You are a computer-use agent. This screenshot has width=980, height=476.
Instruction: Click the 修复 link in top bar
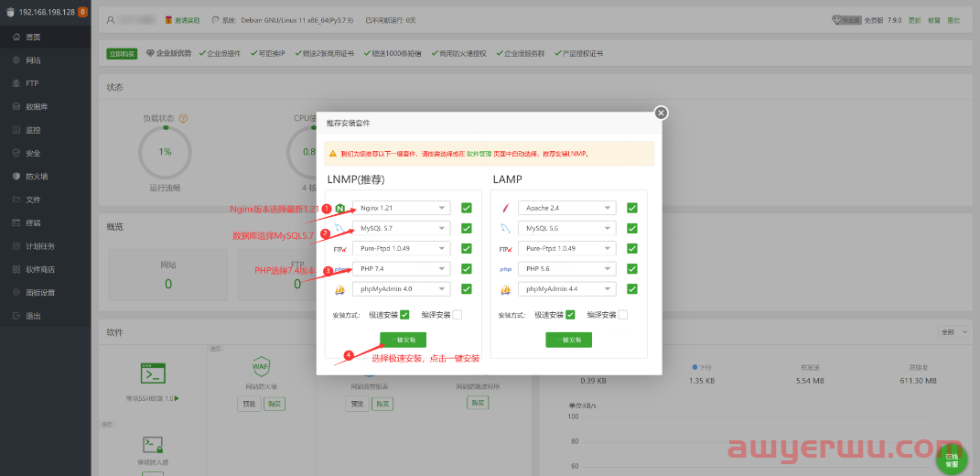(x=933, y=21)
